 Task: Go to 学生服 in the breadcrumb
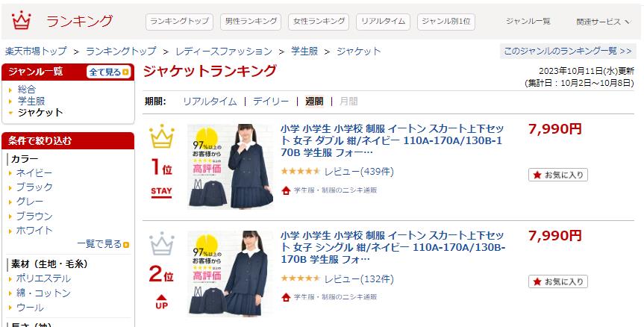pyautogui.click(x=304, y=52)
